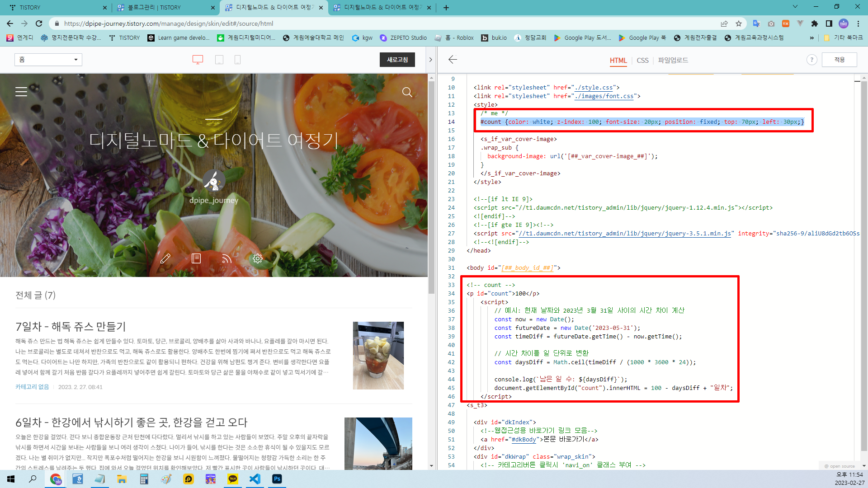The width and height of the screenshot is (868, 488).
Task: Open Photoshop from taskbar
Action: [277, 479]
